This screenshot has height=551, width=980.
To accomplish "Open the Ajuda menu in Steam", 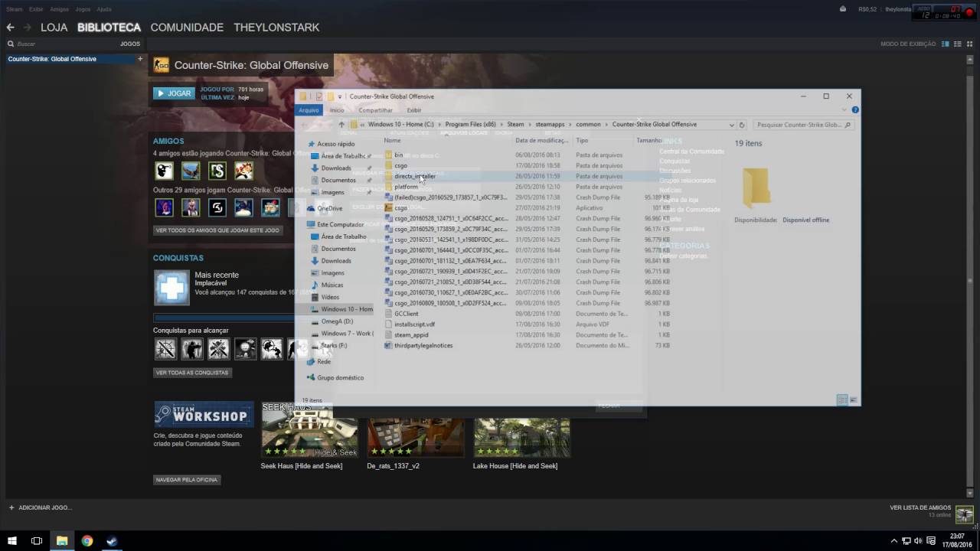I will (104, 9).
